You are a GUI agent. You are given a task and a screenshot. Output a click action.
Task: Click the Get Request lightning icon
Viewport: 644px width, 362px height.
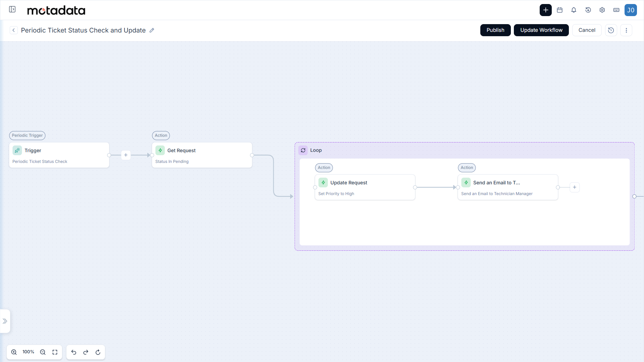(x=160, y=150)
